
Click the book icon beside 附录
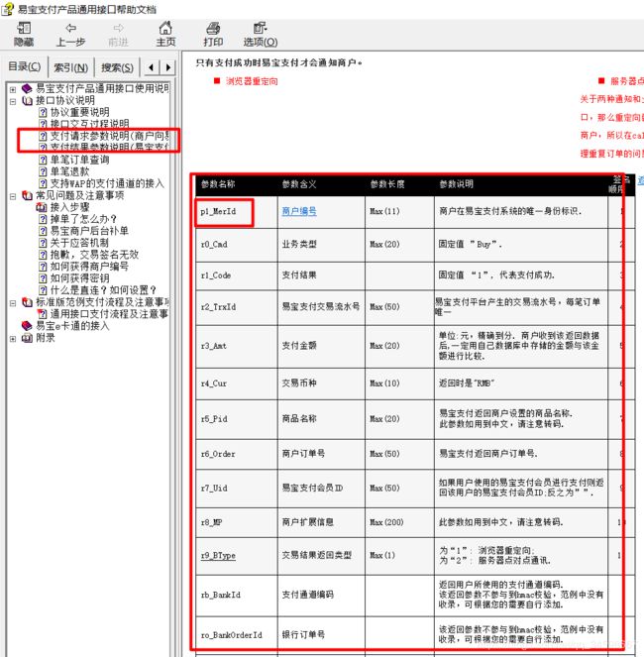coord(27,338)
